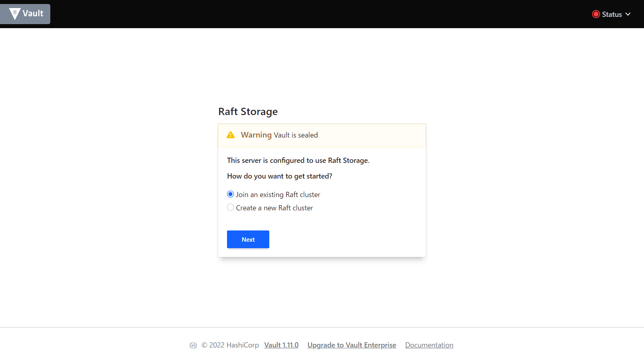The height and width of the screenshot is (362, 644).
Task: Click the '© 2022 HashiCorp' copyright text
Action: tap(230, 345)
